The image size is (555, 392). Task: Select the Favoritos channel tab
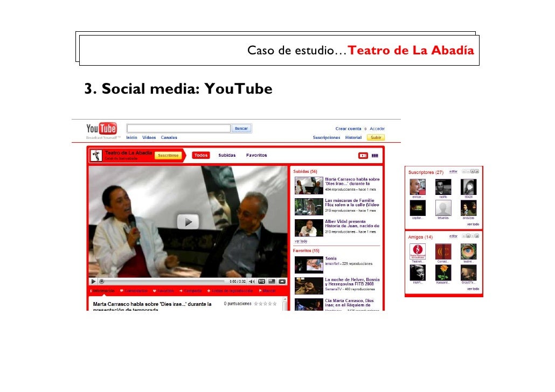(x=256, y=155)
